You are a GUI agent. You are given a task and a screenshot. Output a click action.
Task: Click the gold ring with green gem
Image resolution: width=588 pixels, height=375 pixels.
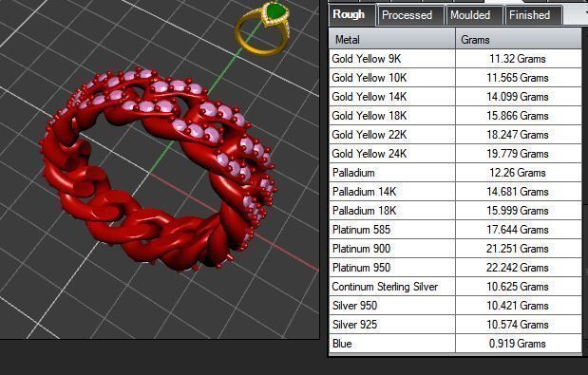pos(262,28)
